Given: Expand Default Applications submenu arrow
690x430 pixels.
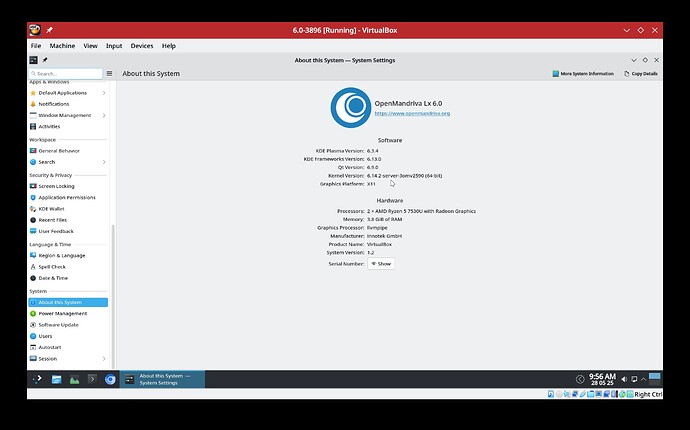Looking at the screenshot, I should [104, 93].
